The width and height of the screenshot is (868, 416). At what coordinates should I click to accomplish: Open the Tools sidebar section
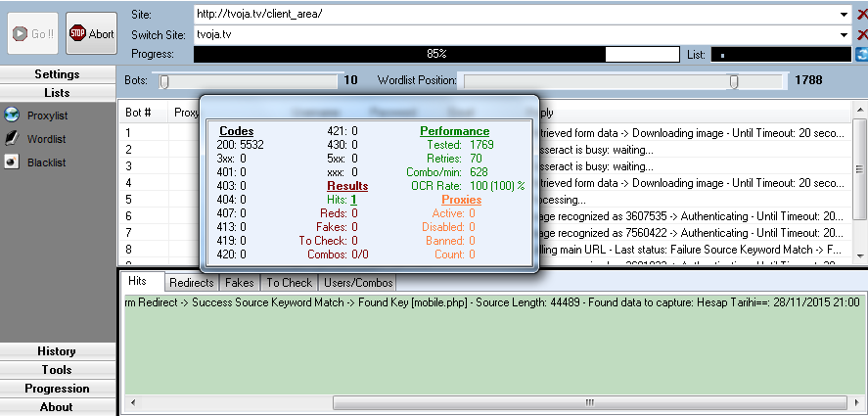(x=57, y=370)
